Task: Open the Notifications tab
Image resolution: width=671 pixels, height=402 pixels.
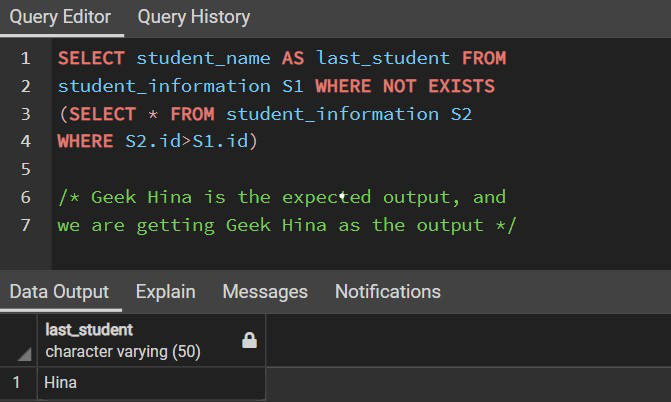Action: tap(387, 291)
